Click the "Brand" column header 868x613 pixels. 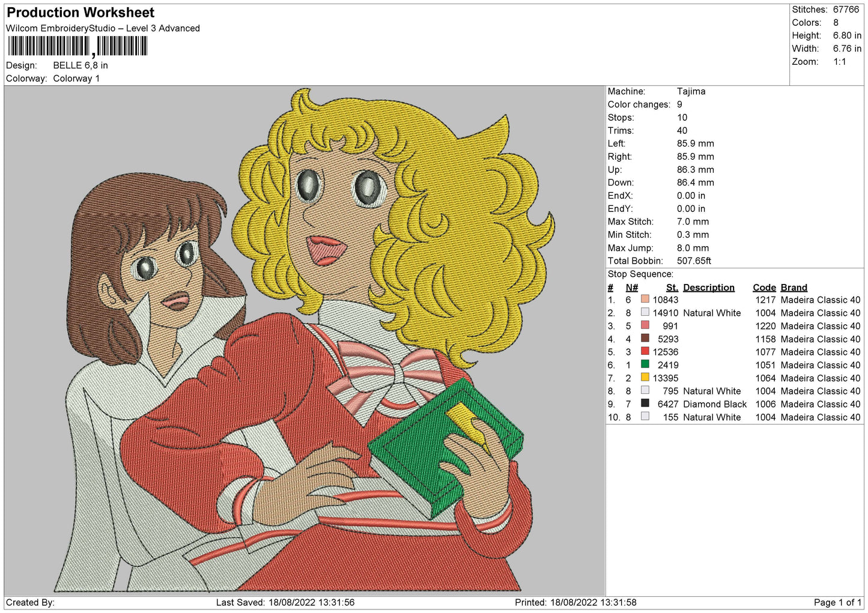coord(794,288)
